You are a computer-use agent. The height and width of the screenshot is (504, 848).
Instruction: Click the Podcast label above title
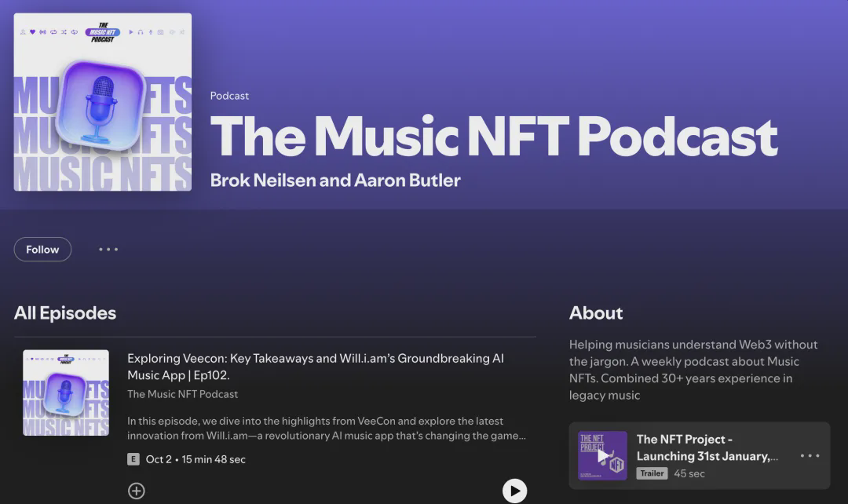(229, 96)
